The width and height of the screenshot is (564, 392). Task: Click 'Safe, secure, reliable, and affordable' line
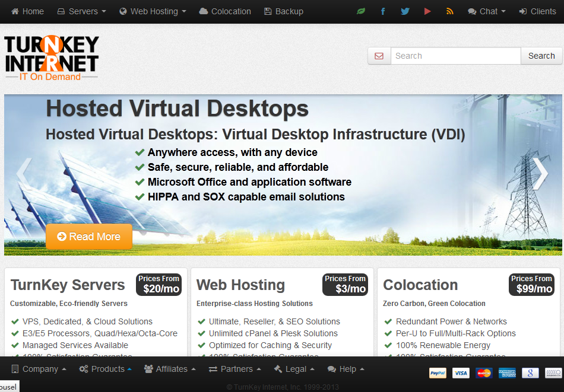pyautogui.click(x=238, y=167)
